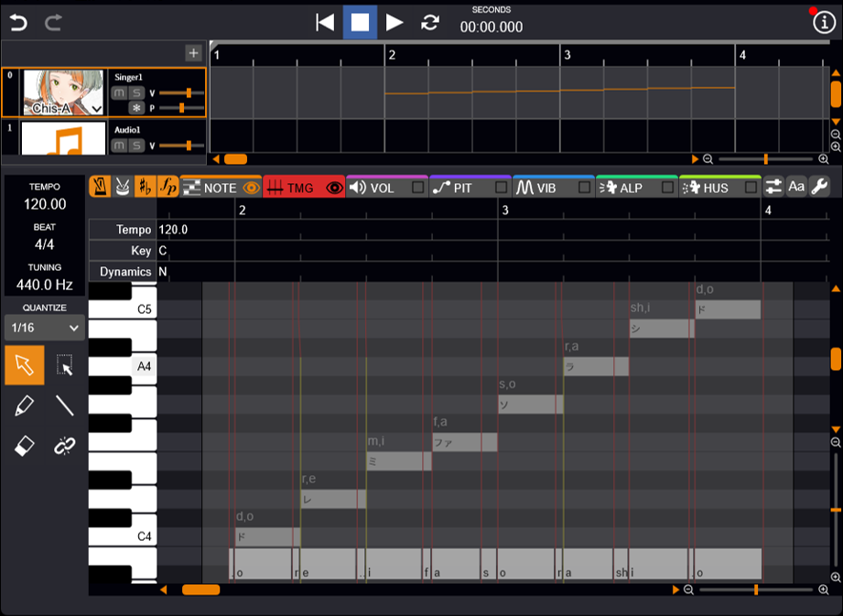Open the info icon at top right
The image size is (843, 616).
pos(824,23)
